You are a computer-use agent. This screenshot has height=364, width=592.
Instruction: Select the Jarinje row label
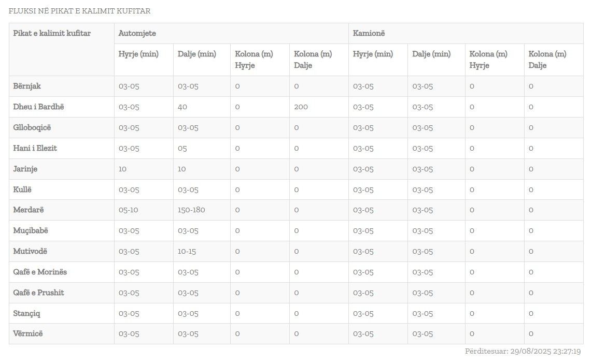[25, 169]
